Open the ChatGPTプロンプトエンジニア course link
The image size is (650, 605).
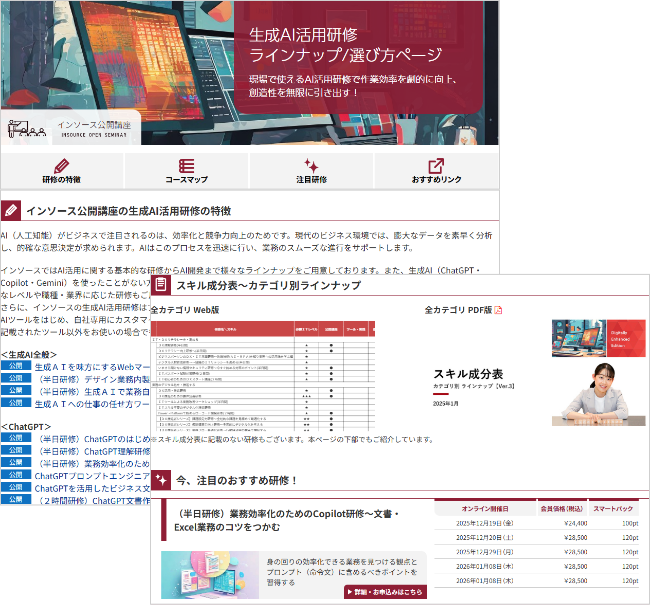tap(90, 476)
